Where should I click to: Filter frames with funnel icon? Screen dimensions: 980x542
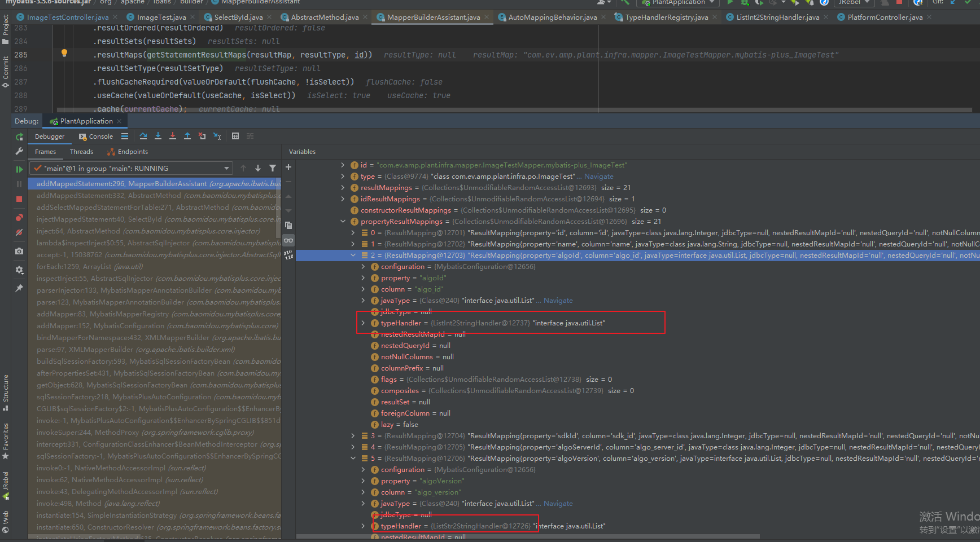(x=273, y=168)
